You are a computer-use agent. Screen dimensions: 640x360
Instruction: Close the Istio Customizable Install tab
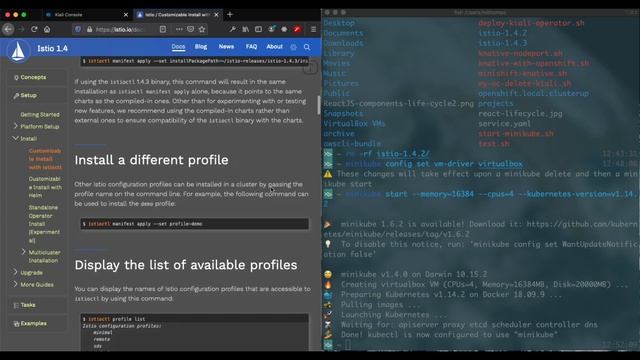point(216,15)
